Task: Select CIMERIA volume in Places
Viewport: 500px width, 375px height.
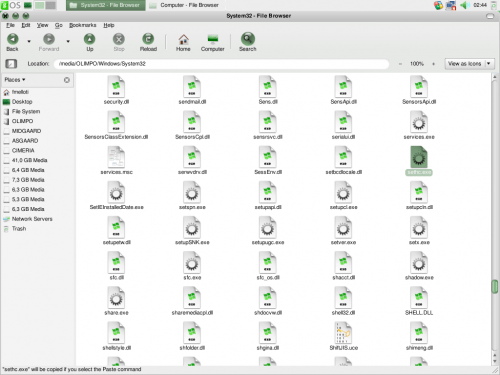Action: (19, 150)
